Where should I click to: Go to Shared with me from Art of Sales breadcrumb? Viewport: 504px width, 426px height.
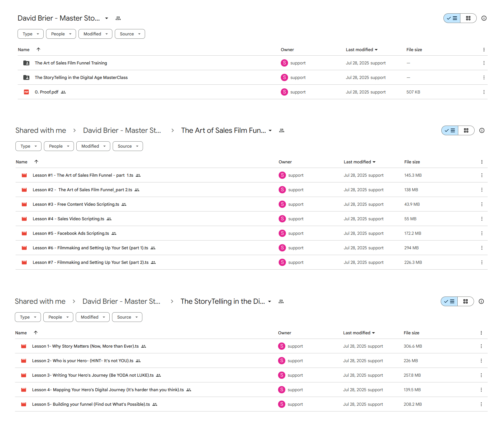tap(41, 130)
